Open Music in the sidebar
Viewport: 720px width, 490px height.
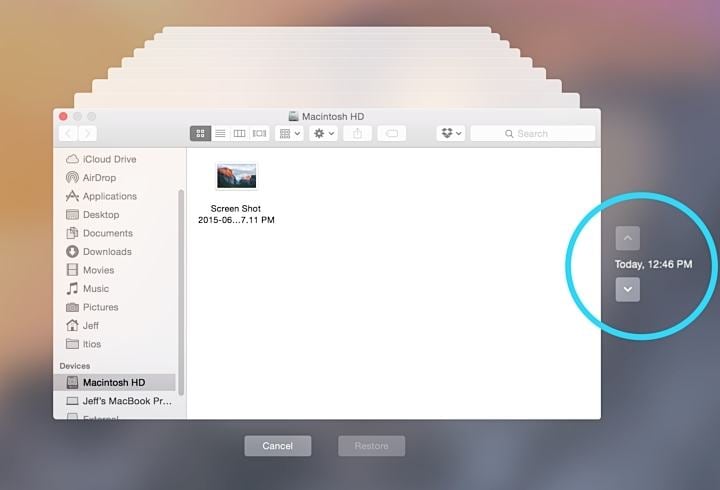[x=88, y=288]
